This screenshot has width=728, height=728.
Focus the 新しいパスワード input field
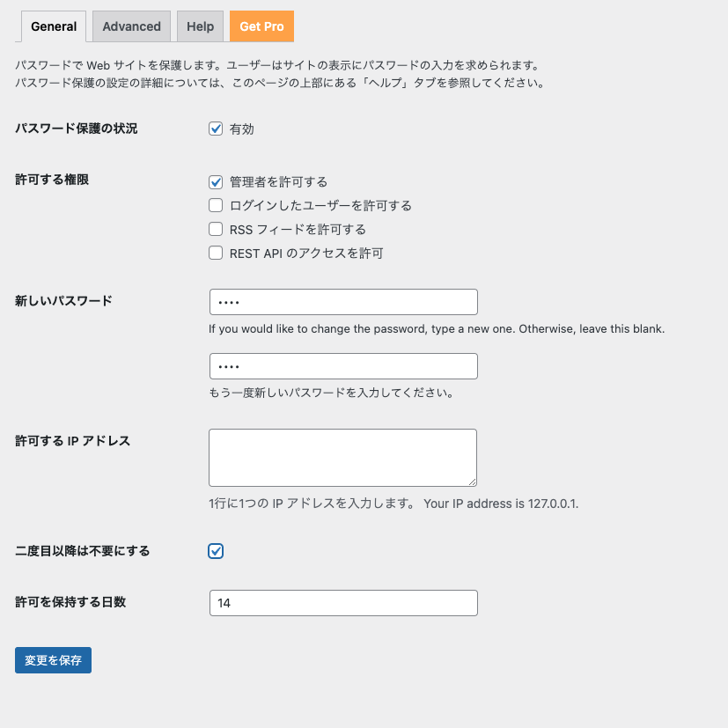343,302
